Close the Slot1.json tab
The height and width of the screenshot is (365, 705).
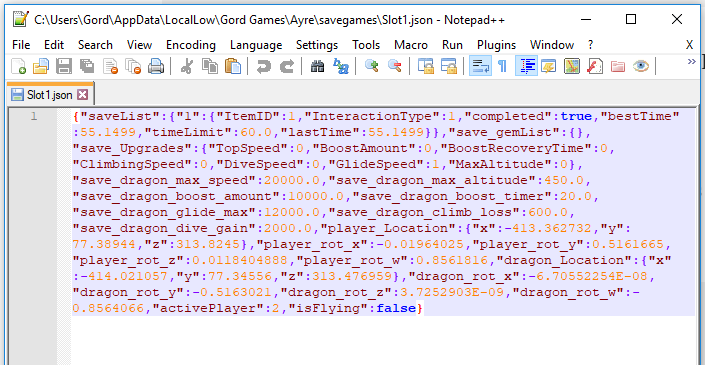click(82, 94)
